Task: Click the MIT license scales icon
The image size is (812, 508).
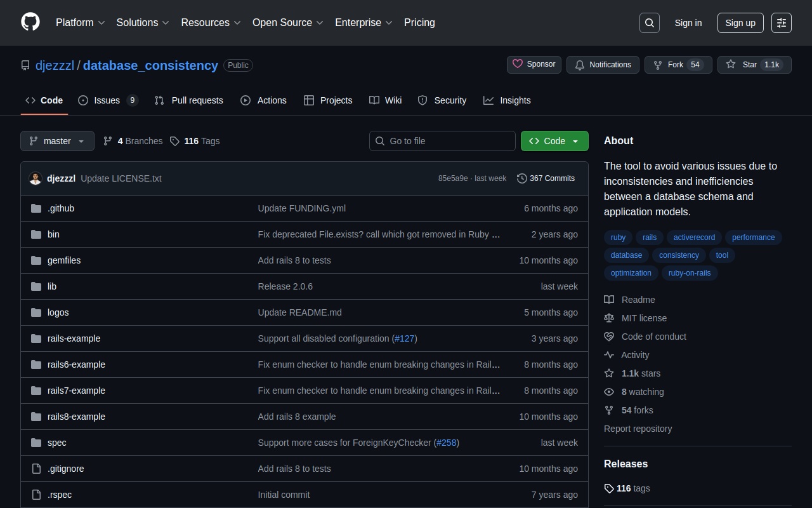Action: point(609,317)
